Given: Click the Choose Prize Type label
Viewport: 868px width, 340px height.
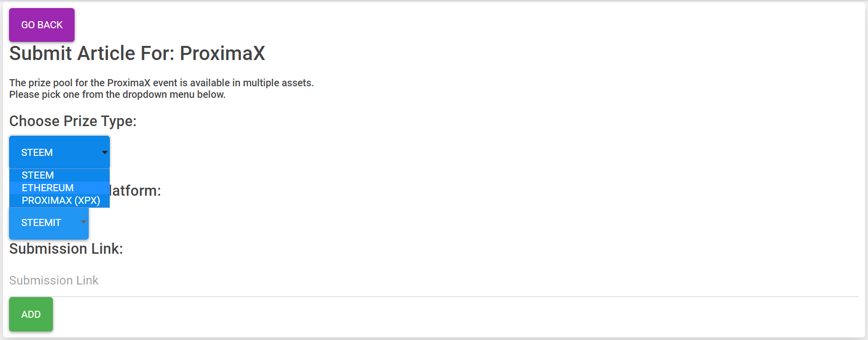Looking at the screenshot, I should tap(73, 121).
